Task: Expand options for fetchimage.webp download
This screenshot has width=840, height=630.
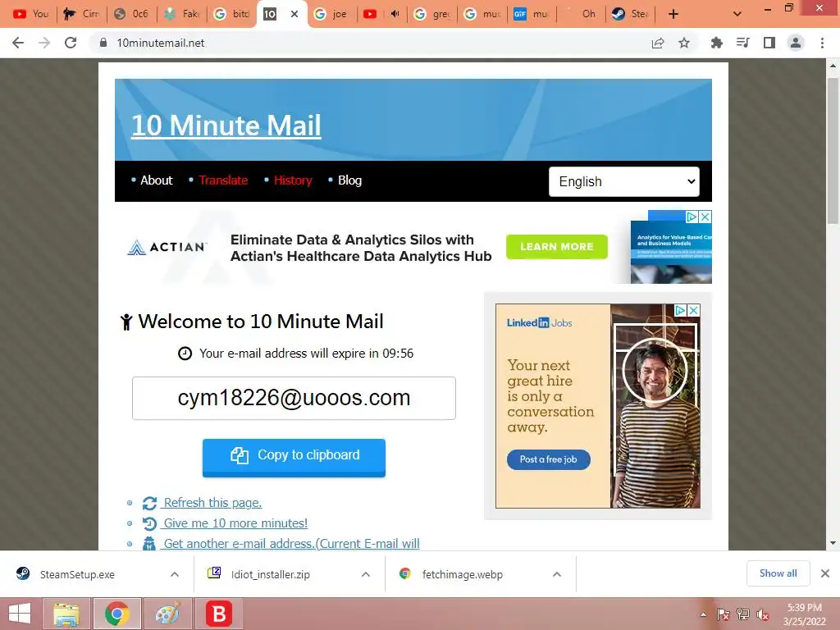Action: tap(557, 574)
